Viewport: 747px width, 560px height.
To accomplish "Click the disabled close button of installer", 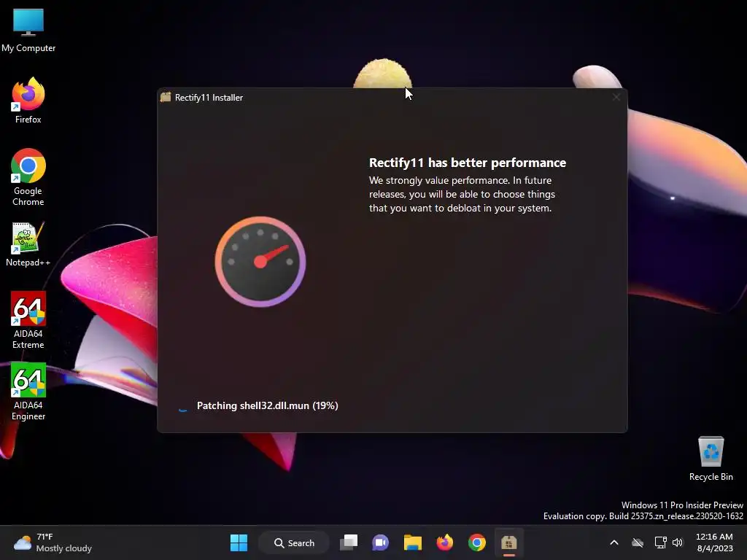I will pyautogui.click(x=616, y=97).
